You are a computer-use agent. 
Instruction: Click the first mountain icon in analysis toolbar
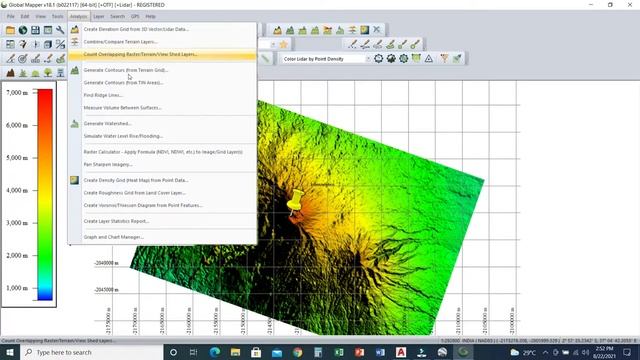click(278, 30)
